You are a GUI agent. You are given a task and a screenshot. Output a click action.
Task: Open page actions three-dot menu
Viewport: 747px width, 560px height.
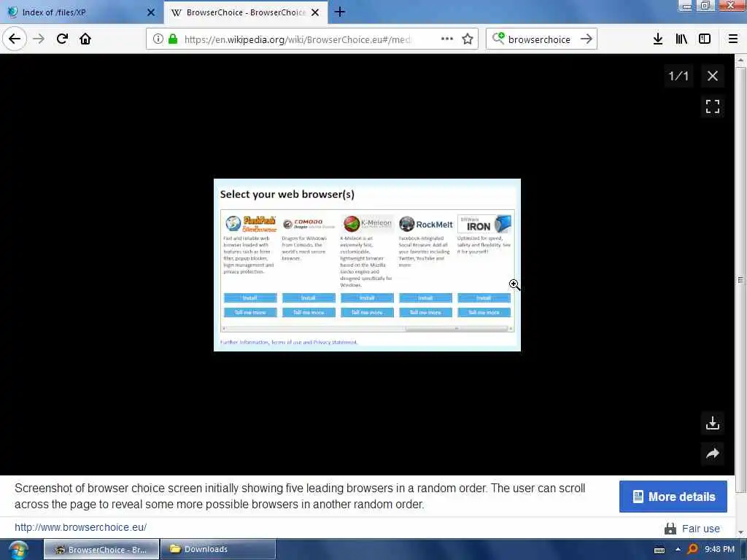pyautogui.click(x=447, y=39)
